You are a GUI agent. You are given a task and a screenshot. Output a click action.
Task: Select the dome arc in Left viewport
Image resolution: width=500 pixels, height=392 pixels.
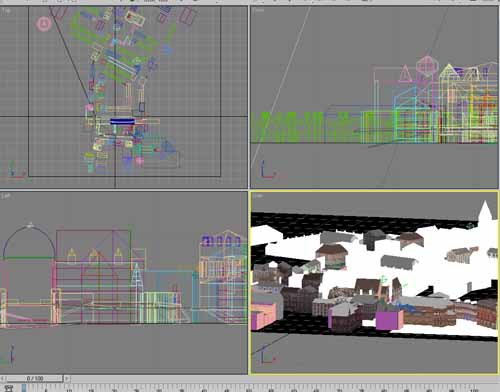click(29, 241)
